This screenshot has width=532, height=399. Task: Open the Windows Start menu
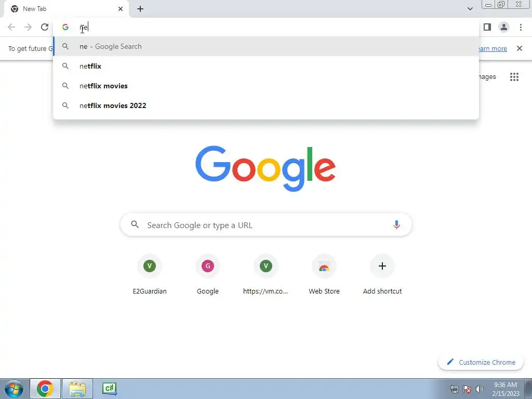point(14,389)
